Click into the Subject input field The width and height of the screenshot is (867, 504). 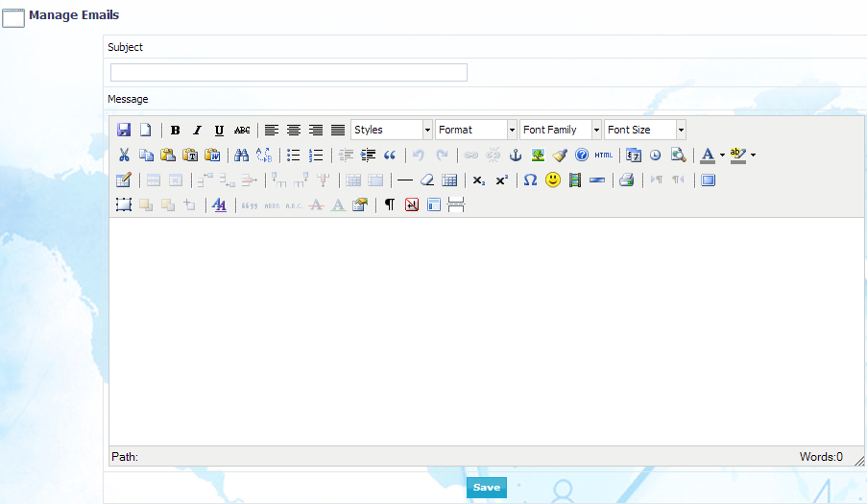pos(289,72)
